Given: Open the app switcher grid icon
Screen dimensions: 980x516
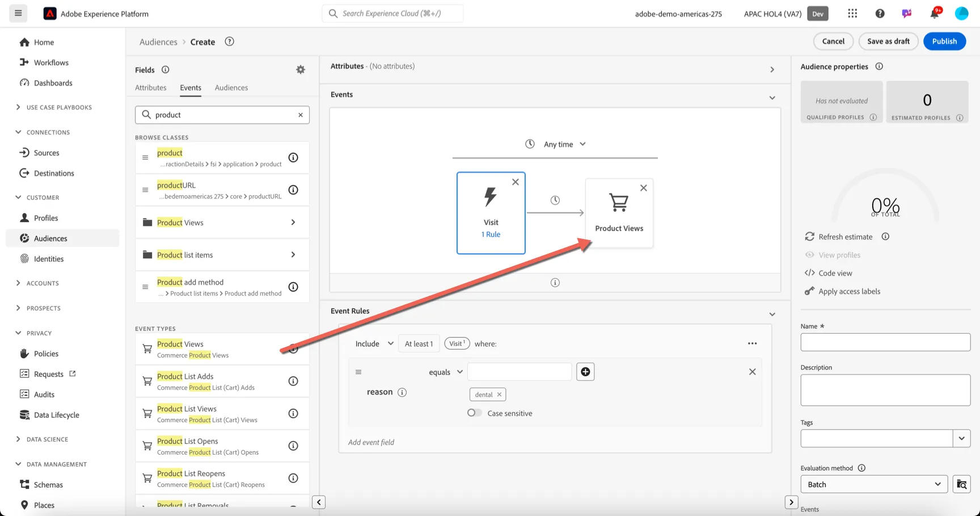Looking at the screenshot, I should point(852,14).
